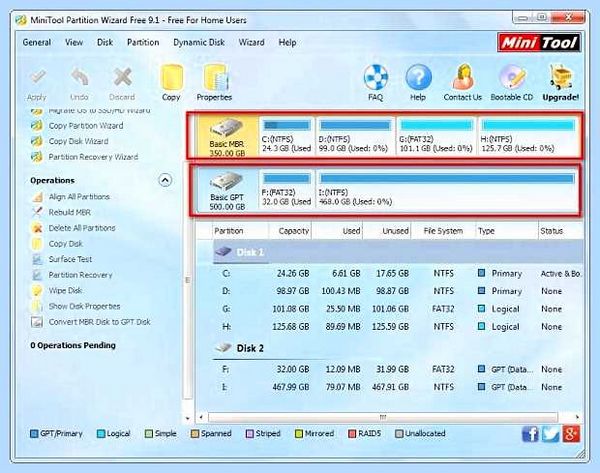Open the Facebook share icon
600x473 pixels.
point(530,434)
